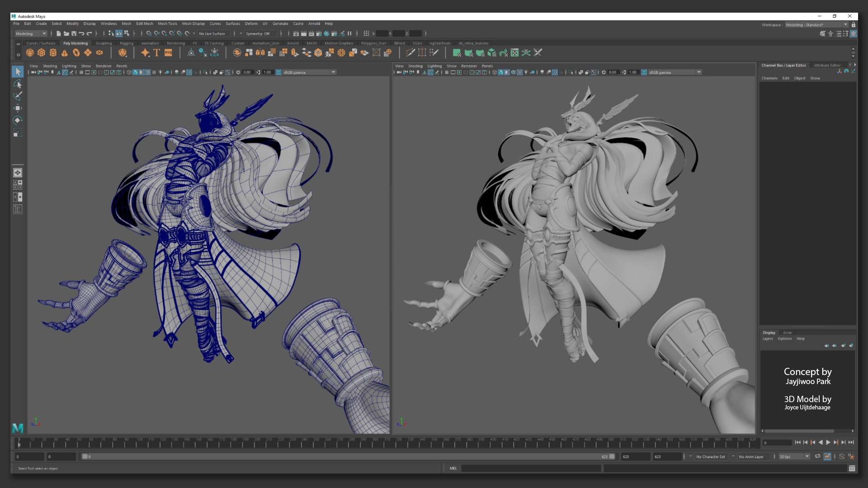Create a polygon torus from the shelf

(76, 53)
